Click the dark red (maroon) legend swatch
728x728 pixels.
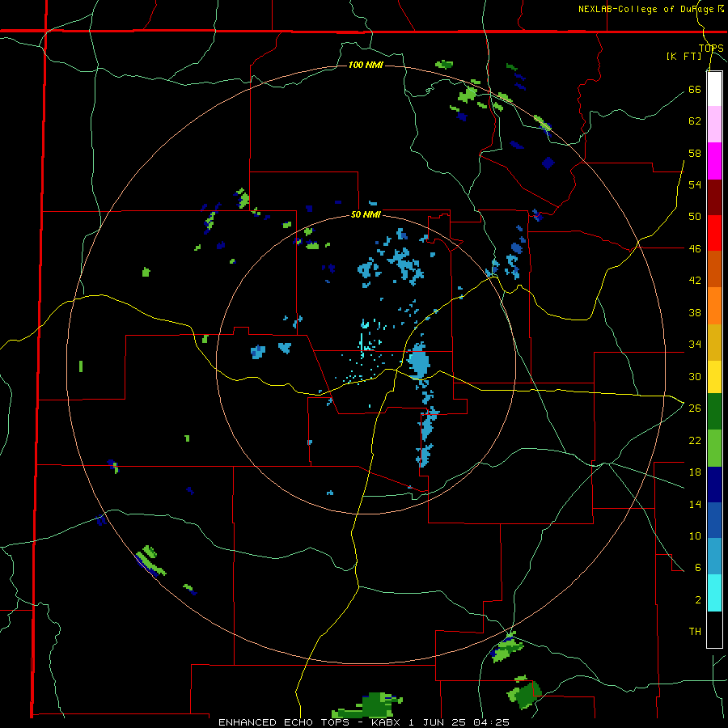pos(714,197)
